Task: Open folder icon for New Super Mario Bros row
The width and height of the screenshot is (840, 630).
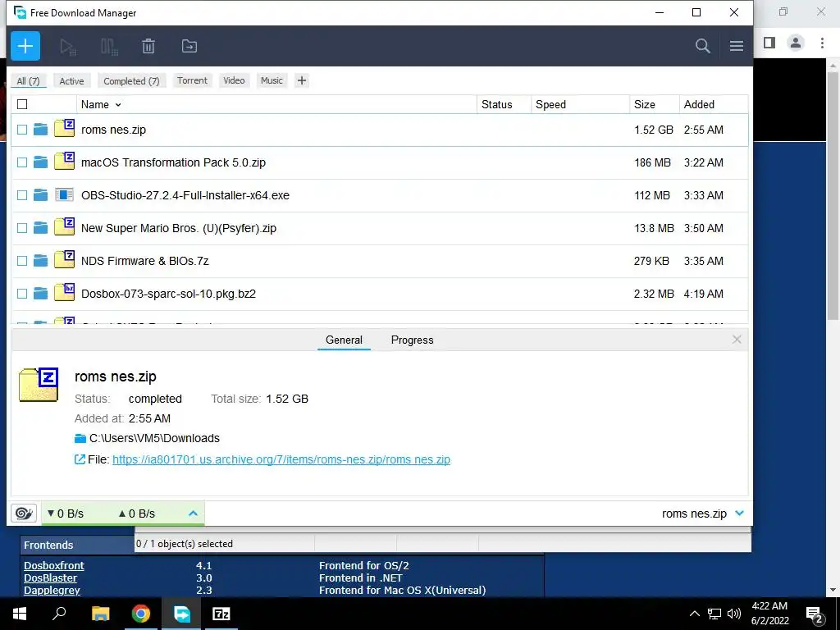Action: tap(41, 228)
